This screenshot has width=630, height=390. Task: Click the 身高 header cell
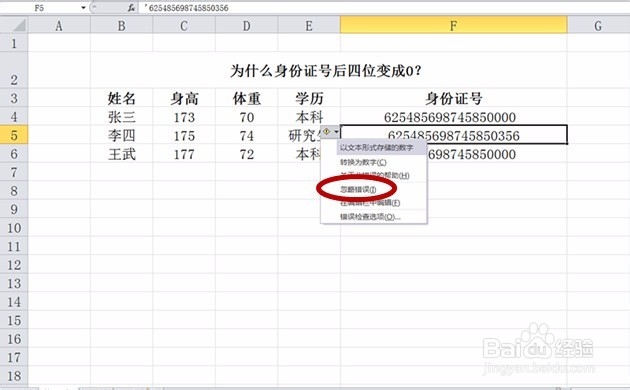184,98
